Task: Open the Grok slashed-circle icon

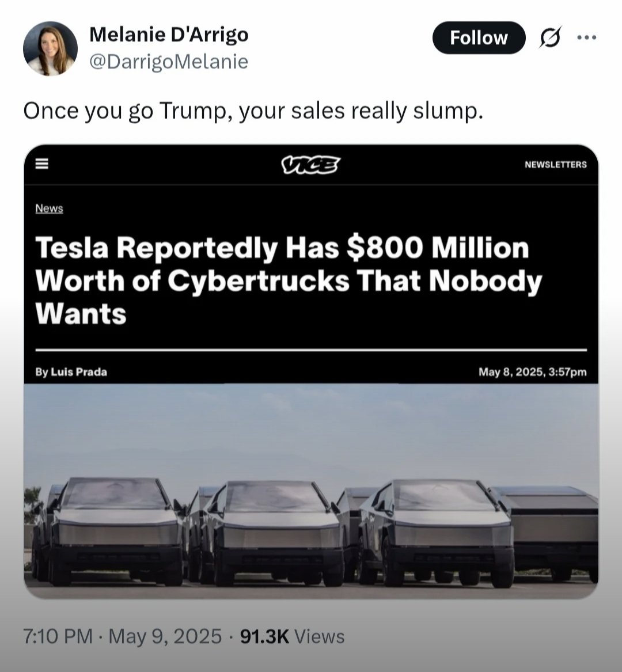Action: pos(550,39)
